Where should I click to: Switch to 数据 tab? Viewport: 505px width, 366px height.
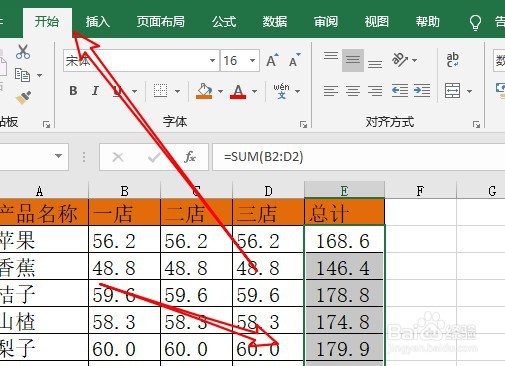(x=275, y=22)
